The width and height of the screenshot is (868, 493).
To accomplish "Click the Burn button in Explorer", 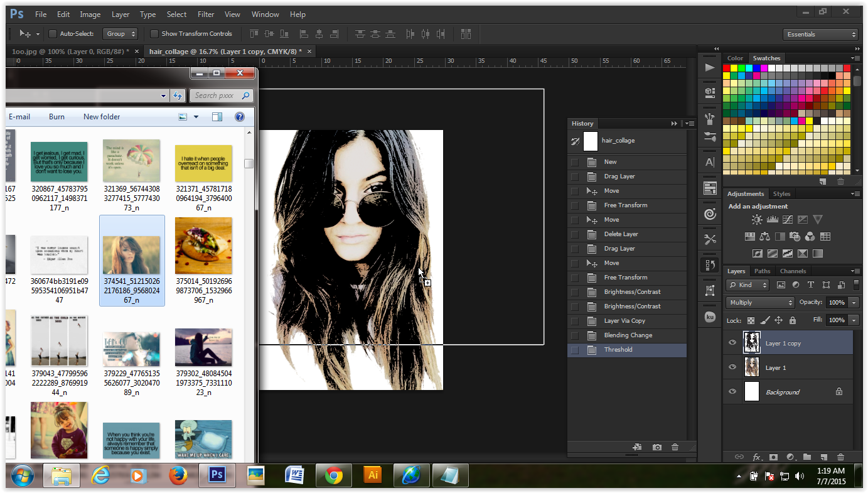I will click(x=56, y=116).
